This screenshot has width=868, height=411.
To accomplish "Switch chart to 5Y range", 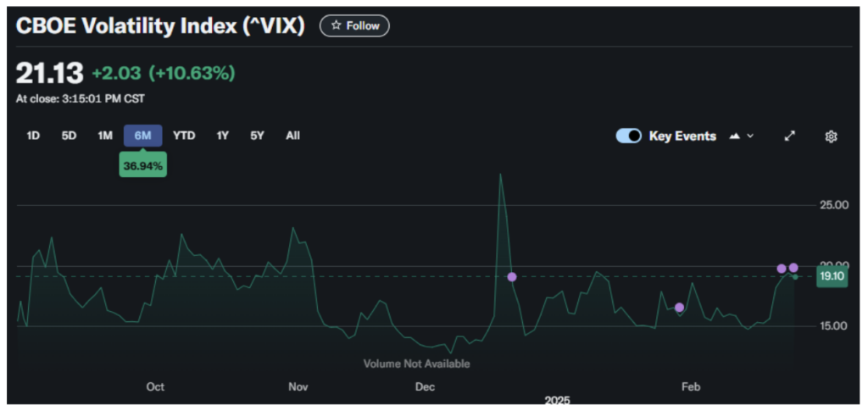I will (257, 136).
